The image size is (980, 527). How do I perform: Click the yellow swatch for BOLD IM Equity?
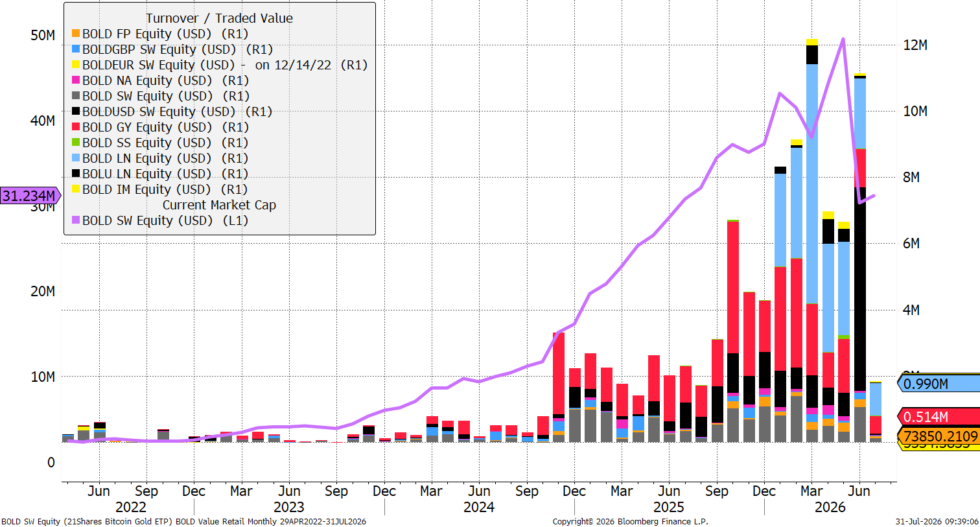coord(76,189)
